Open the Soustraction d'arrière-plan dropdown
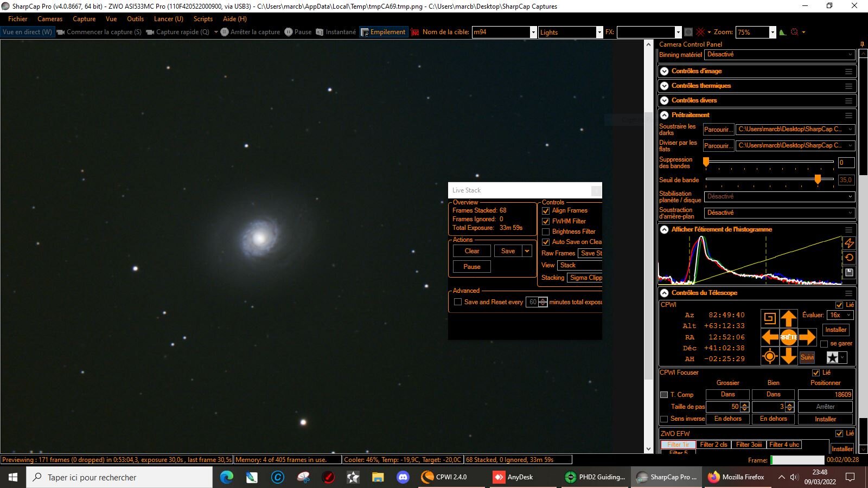 pyautogui.click(x=780, y=213)
